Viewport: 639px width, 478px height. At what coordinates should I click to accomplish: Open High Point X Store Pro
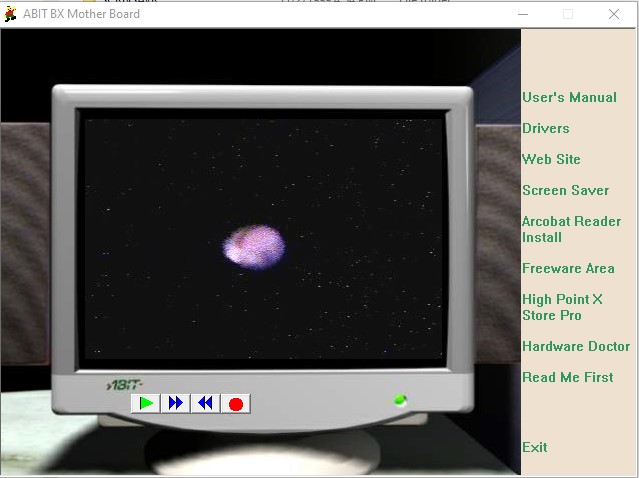562,307
